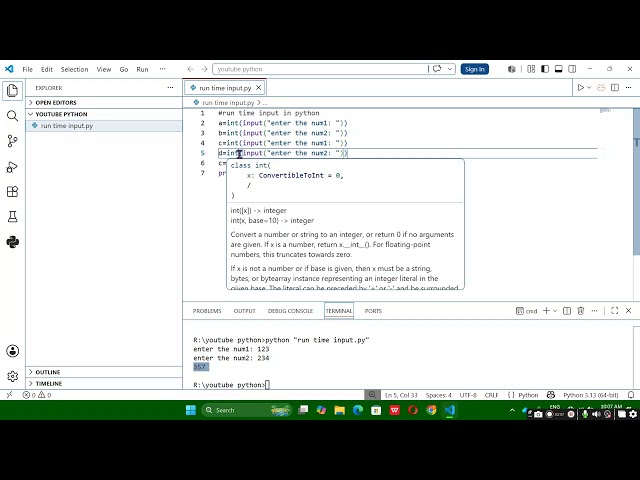Open the Manage gear menu
This screenshot has width=640, height=480.
click(12, 376)
